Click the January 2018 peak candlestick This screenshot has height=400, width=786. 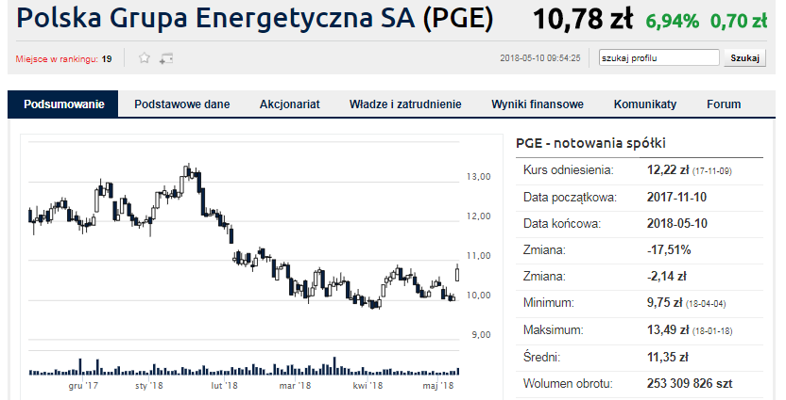[x=187, y=171]
